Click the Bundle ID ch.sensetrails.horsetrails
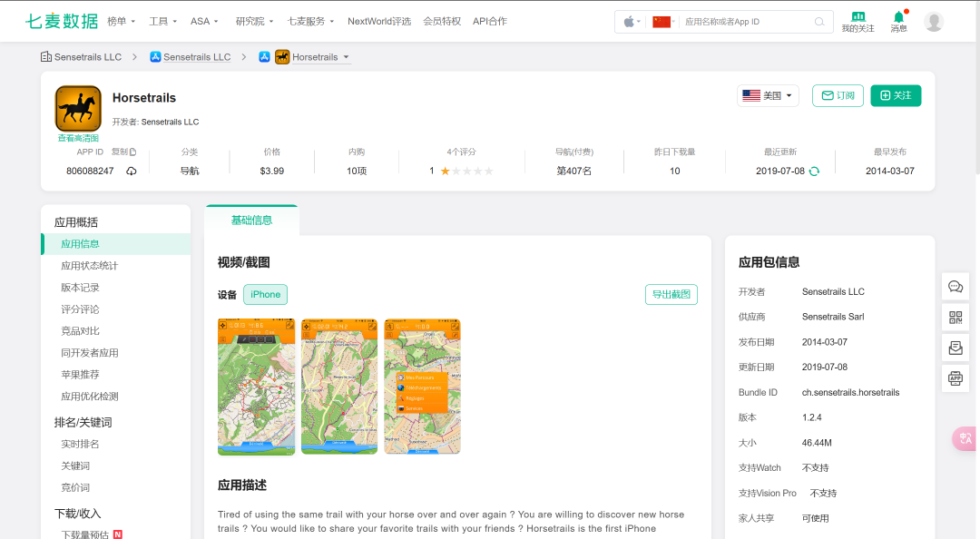 click(x=850, y=393)
